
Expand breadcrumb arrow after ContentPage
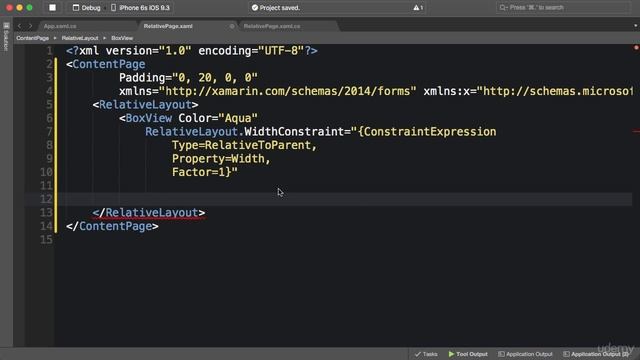[x=55, y=38]
